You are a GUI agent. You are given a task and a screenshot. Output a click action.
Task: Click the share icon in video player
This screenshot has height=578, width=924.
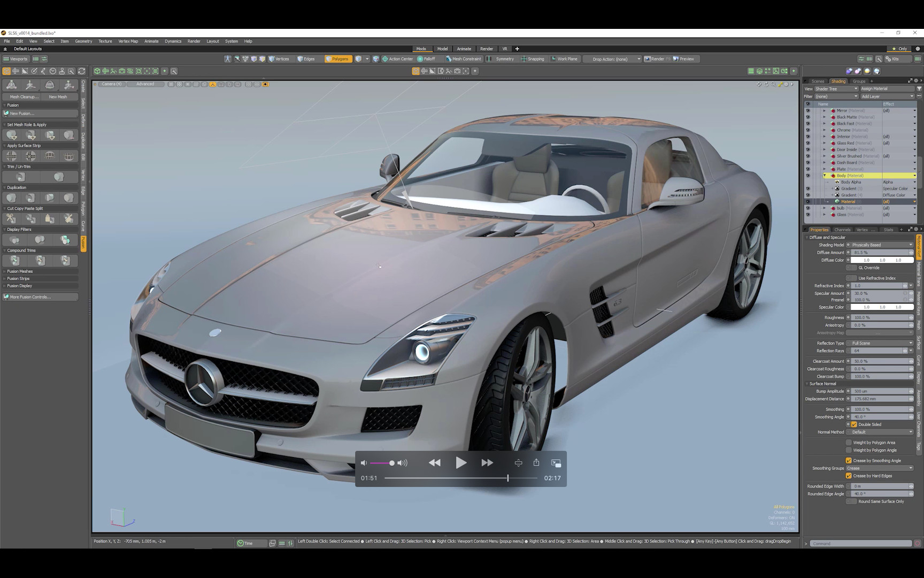point(536,462)
